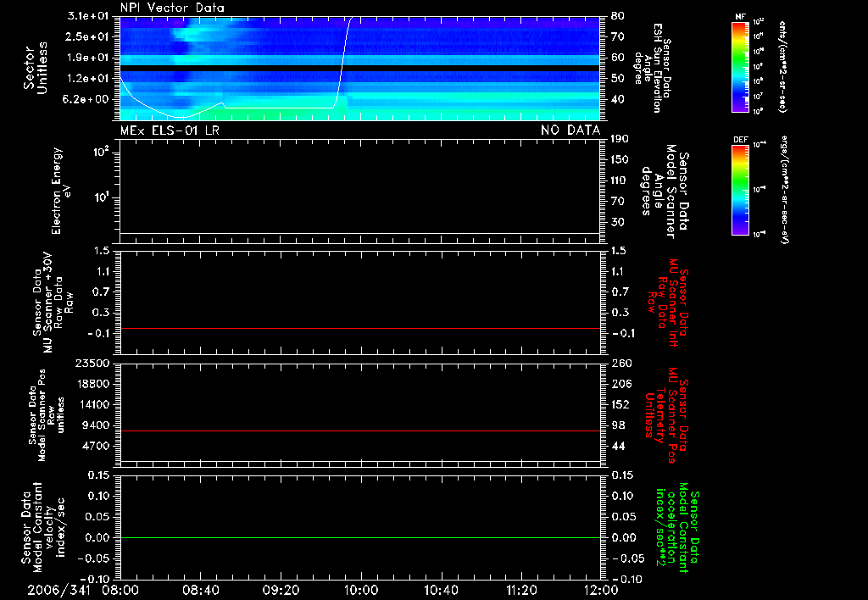Viewport: 868px width, 600px height.
Task: Click the '152' telemetry tick label
Action: pos(621,404)
